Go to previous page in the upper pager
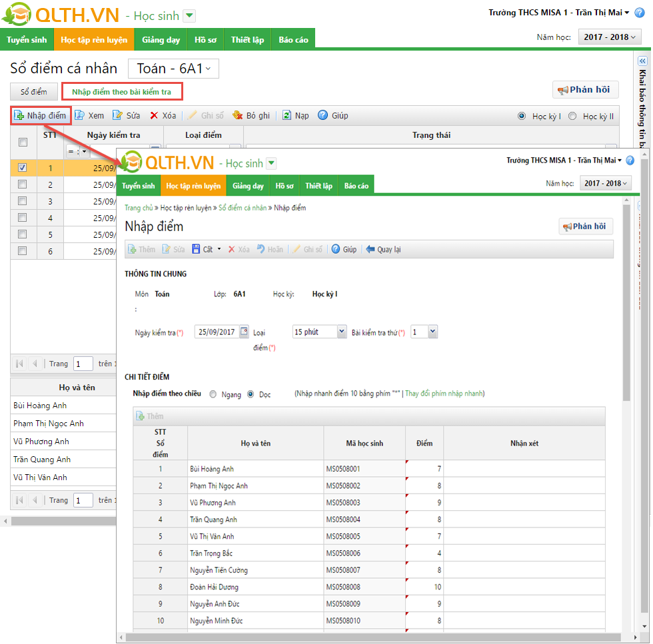Screen dimensions: 653x644 [x=35, y=364]
